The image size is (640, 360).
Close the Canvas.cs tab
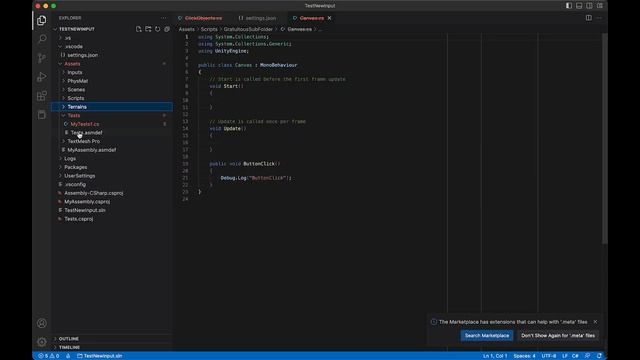point(329,18)
